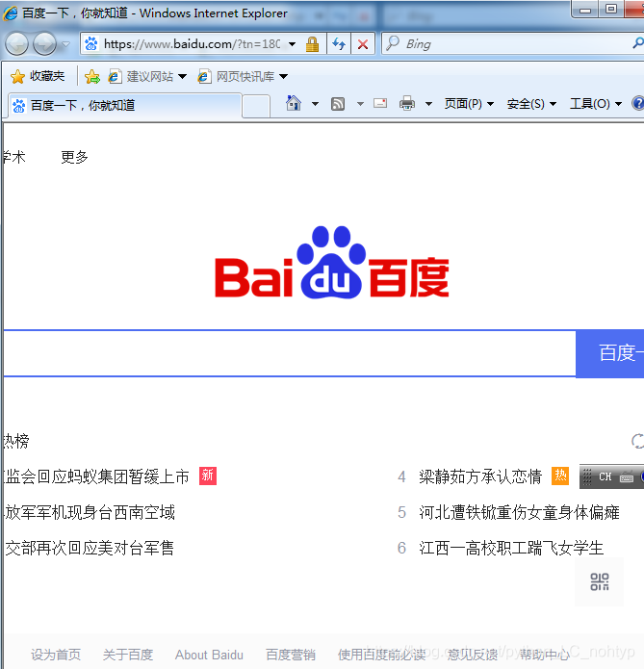Image resolution: width=644 pixels, height=669 pixels.
Task: Click the Home house icon in command bar
Action: pos(294,103)
